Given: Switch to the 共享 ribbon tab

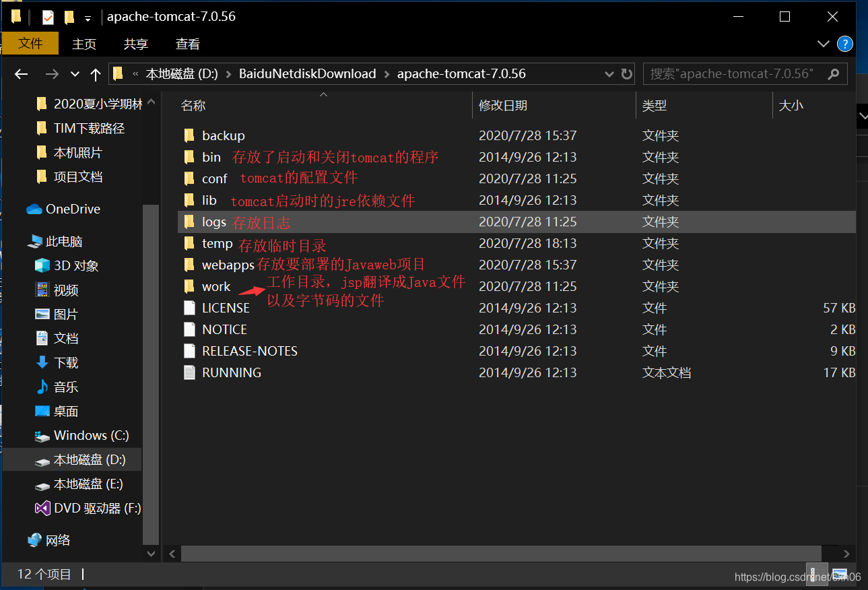Looking at the screenshot, I should coord(136,44).
